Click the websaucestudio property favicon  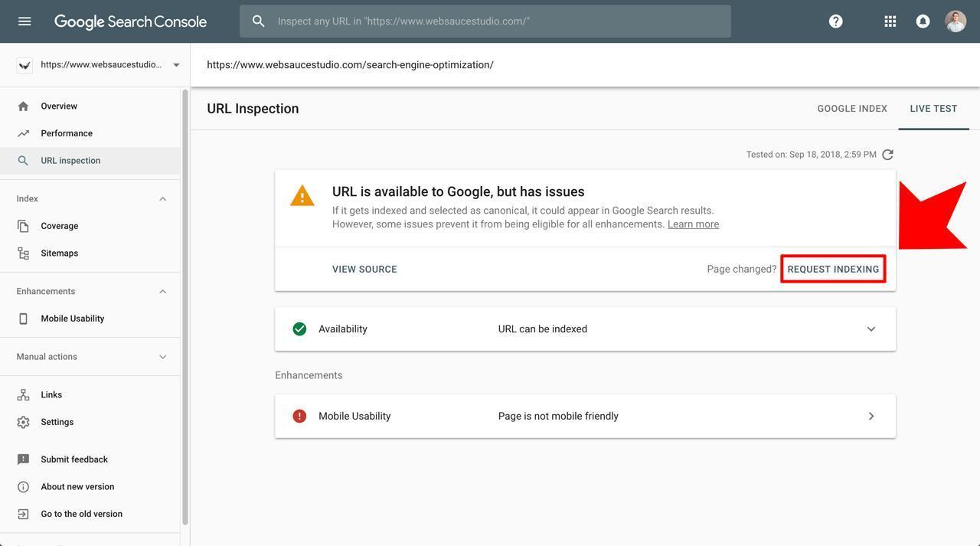click(24, 65)
